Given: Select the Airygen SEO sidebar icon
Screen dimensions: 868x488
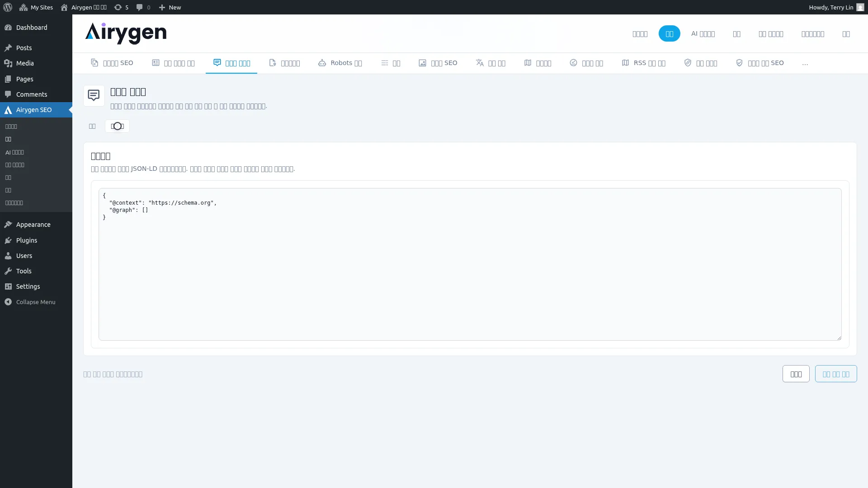Looking at the screenshot, I should [x=8, y=110].
